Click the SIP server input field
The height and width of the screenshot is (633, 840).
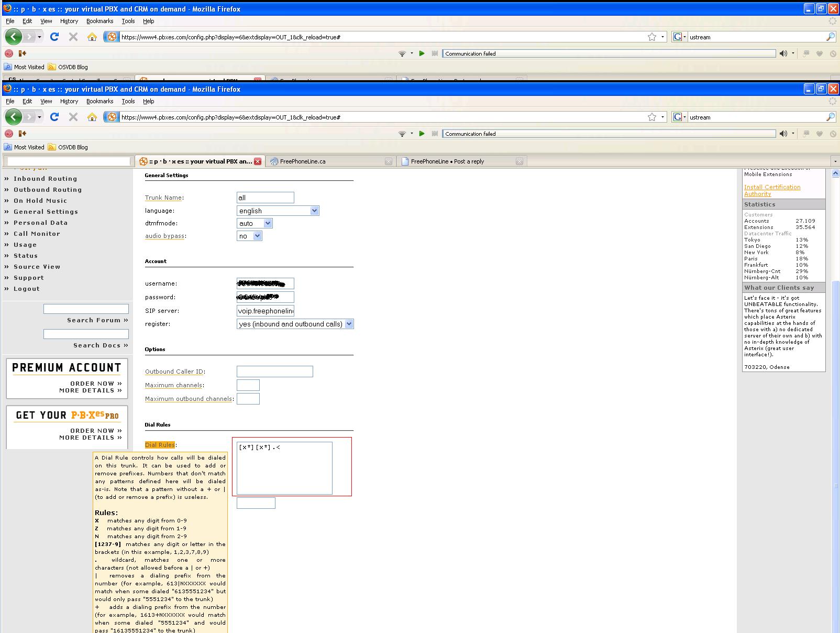(266, 311)
